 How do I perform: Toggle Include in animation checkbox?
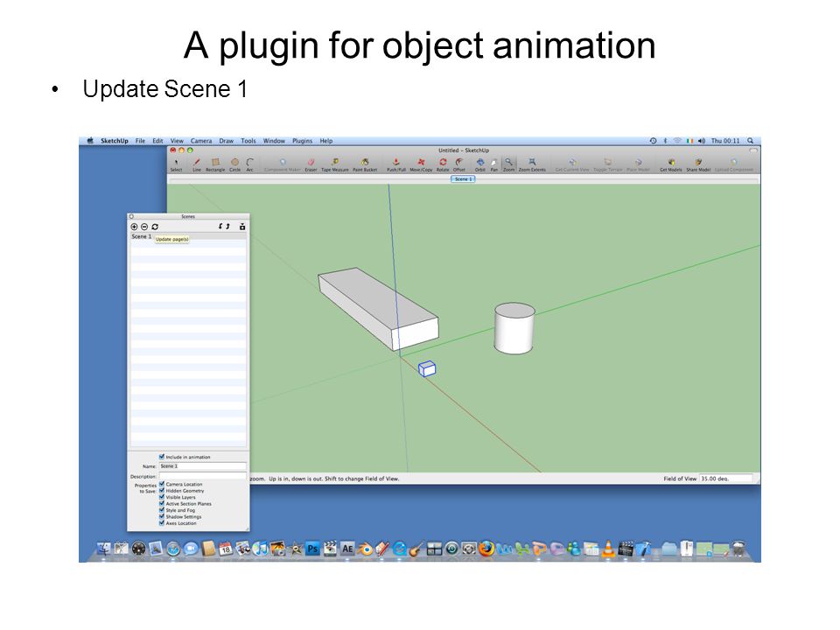point(162,457)
